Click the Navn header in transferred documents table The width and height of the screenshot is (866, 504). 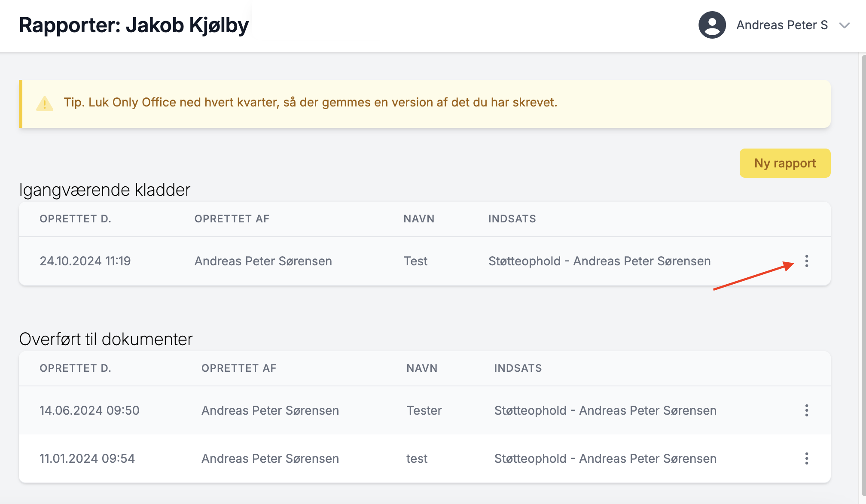422,368
